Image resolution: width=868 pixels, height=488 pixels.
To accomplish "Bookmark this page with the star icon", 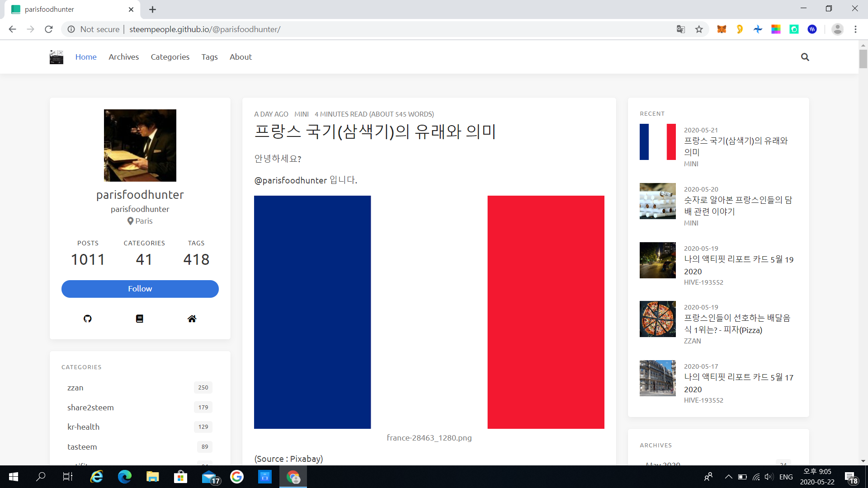I will (699, 29).
